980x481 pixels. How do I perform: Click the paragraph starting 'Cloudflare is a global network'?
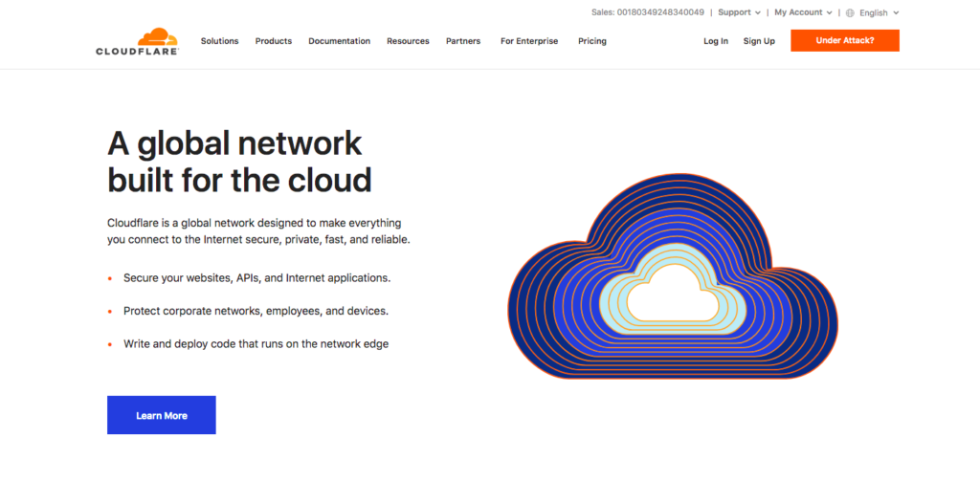coord(258,231)
